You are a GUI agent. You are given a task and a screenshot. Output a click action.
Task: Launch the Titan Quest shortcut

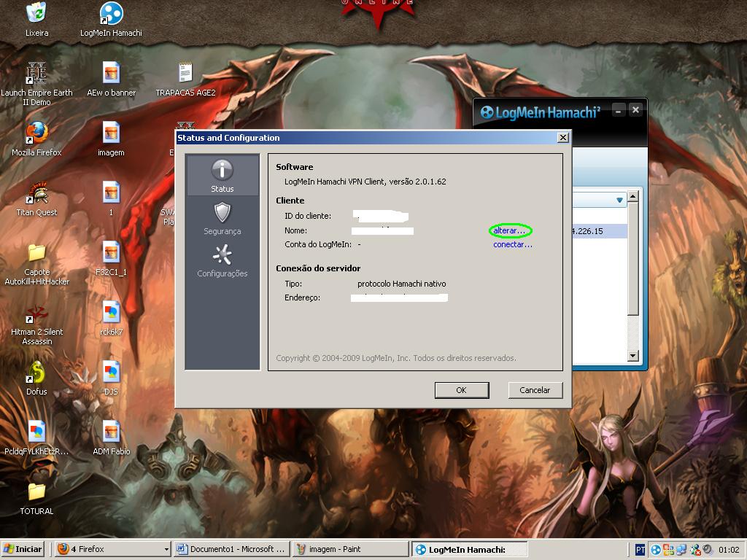coord(36,193)
